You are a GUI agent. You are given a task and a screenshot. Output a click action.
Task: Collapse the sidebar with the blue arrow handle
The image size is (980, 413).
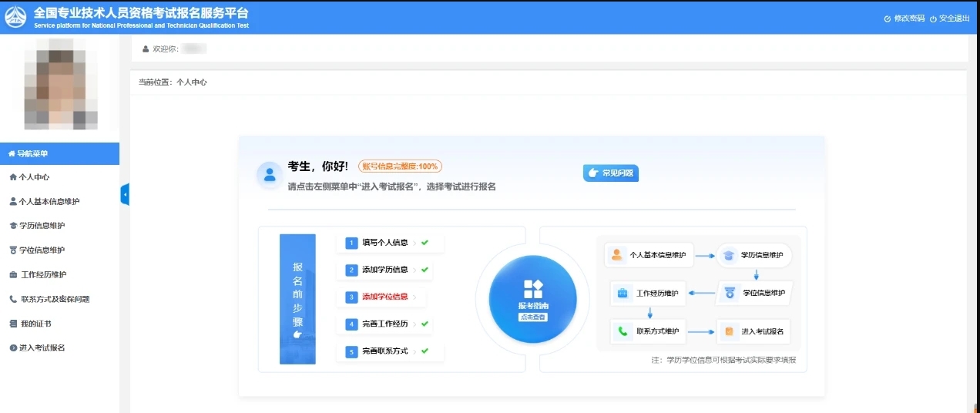tap(125, 195)
